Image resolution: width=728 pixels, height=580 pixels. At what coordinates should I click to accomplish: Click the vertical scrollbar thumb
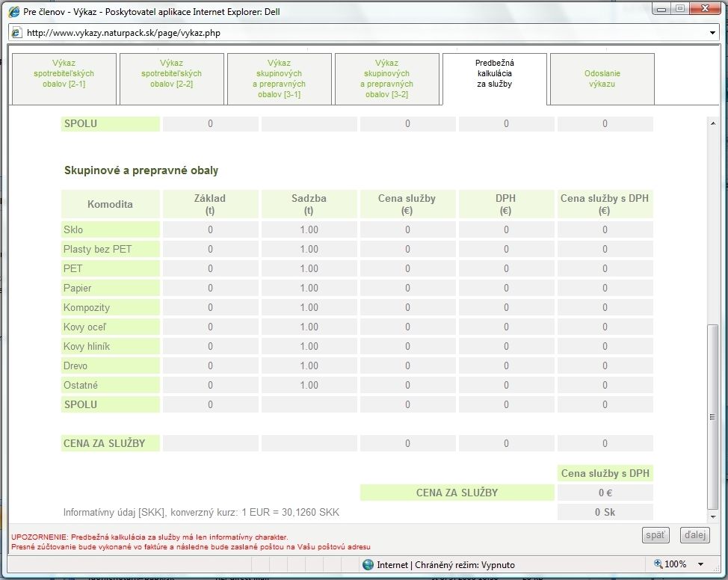[712, 416]
